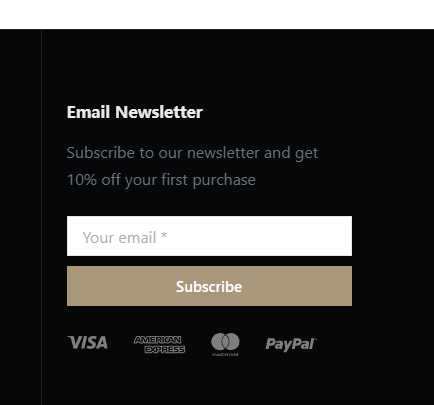Click the Visa payment logo
The height and width of the screenshot is (405, 434).
pyautogui.click(x=87, y=343)
